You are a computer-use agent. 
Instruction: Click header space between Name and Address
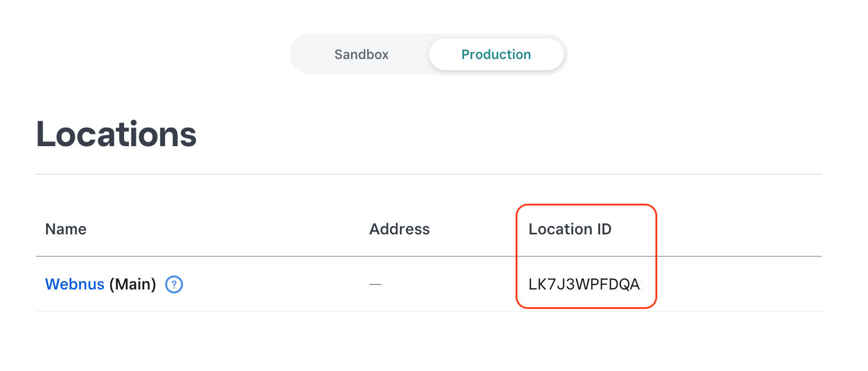225,229
